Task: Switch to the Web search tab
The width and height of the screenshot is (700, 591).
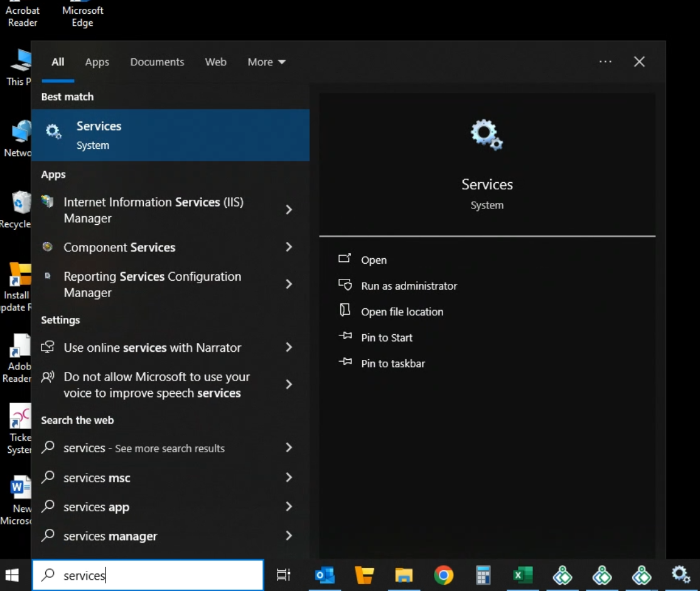Action: point(215,62)
